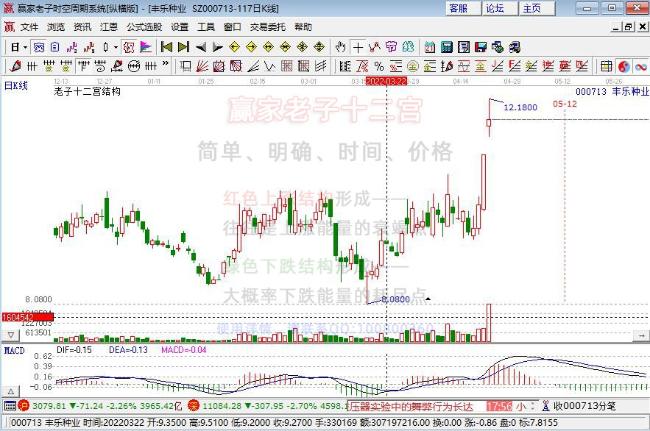Click the first yellow diamond left-arrow icon

click(234, 47)
